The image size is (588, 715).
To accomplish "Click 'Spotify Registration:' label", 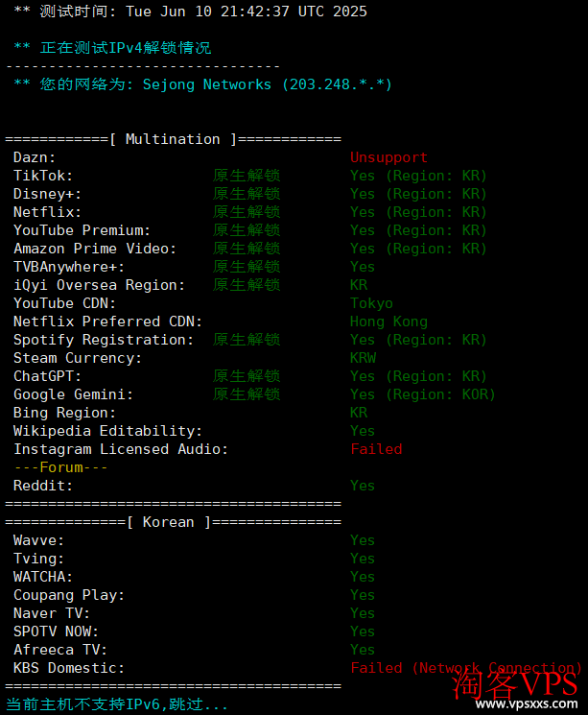I will pyautogui.click(x=104, y=340).
